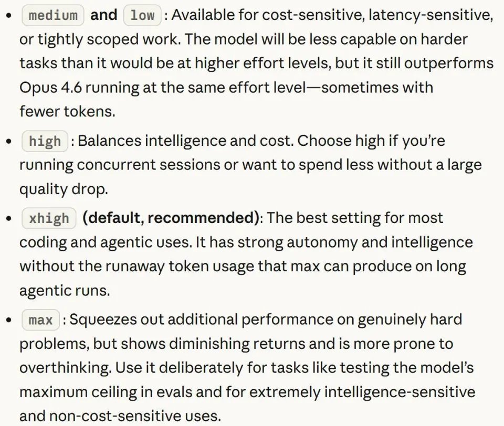504x426 pixels.
Task: Click the bullet before the xhigh badge
Action: pyautogui.click(x=7, y=218)
